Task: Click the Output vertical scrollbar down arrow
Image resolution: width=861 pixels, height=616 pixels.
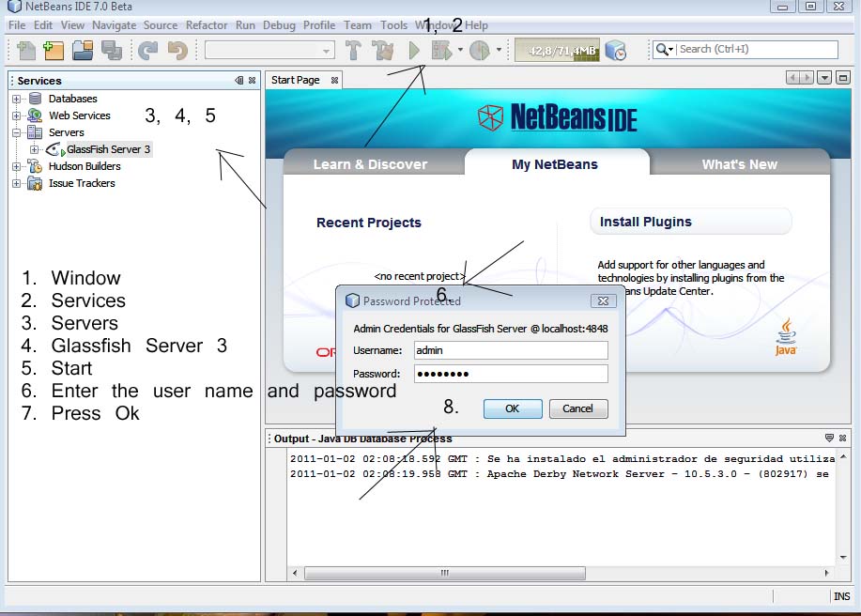Action: pyautogui.click(x=843, y=558)
